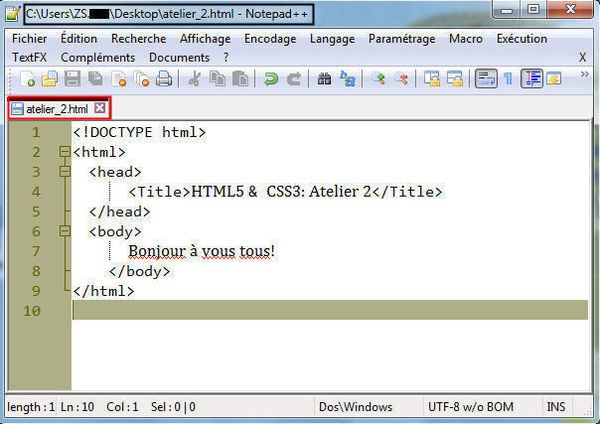Collapse the head fold marker on line 3
600x424 pixels.
coord(65,171)
